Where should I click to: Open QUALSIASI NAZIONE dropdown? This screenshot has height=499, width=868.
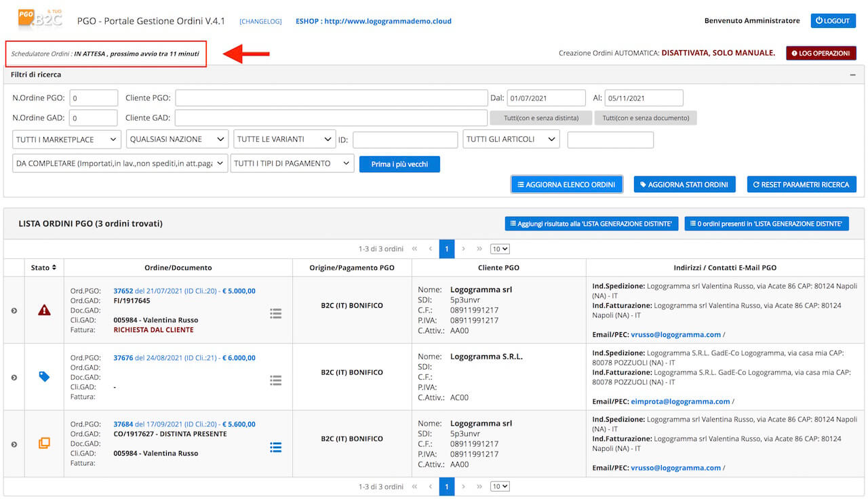[177, 139]
